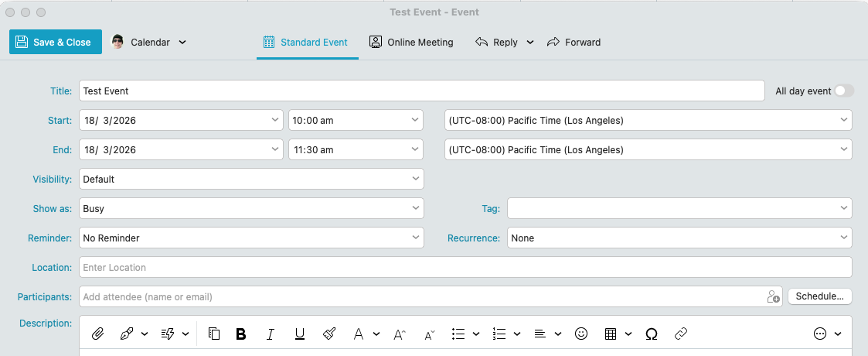Switch to the Online Meeting tab

tap(411, 43)
